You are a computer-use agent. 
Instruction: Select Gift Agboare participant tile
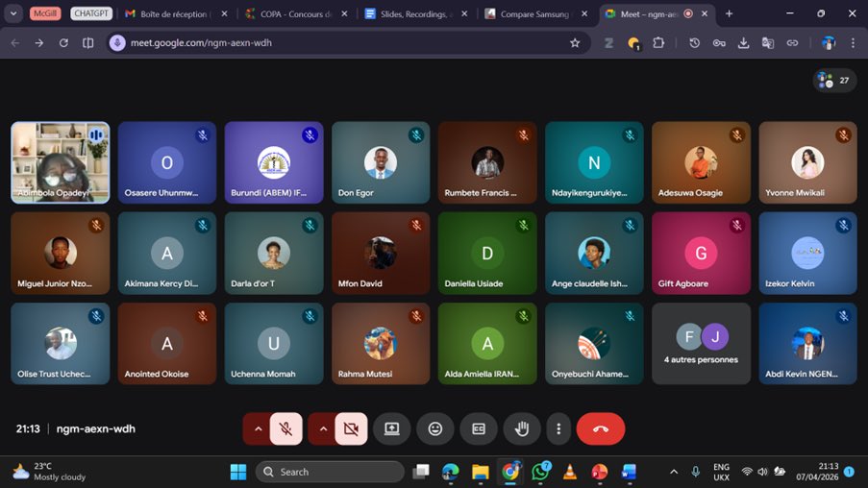point(702,254)
